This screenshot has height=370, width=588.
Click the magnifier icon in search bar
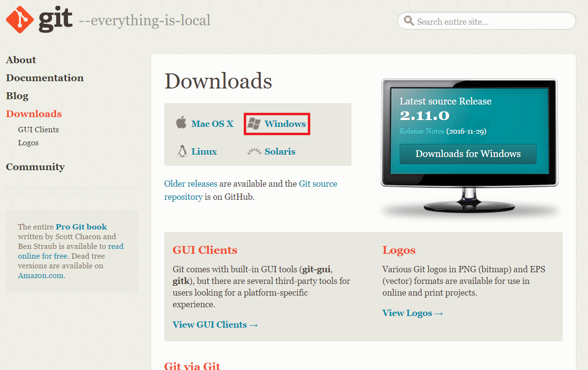click(x=408, y=21)
